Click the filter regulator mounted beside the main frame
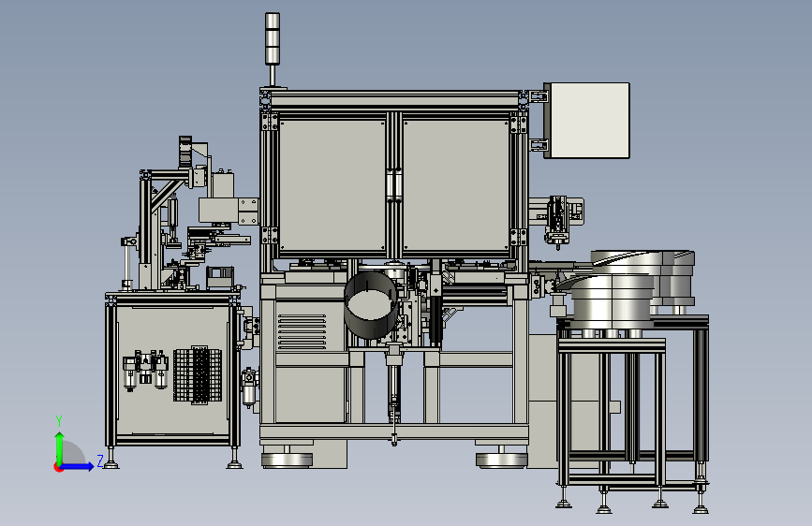This screenshot has height=526, width=812. click(250, 387)
